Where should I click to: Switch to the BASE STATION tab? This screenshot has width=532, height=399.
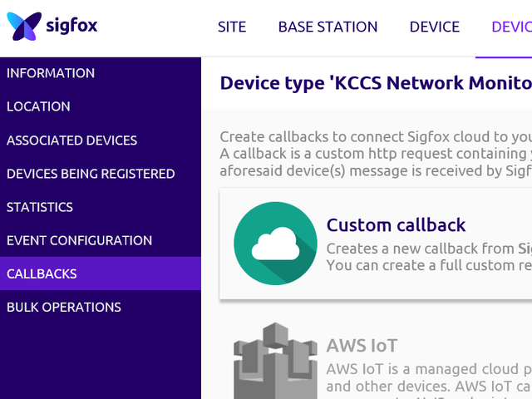[328, 27]
